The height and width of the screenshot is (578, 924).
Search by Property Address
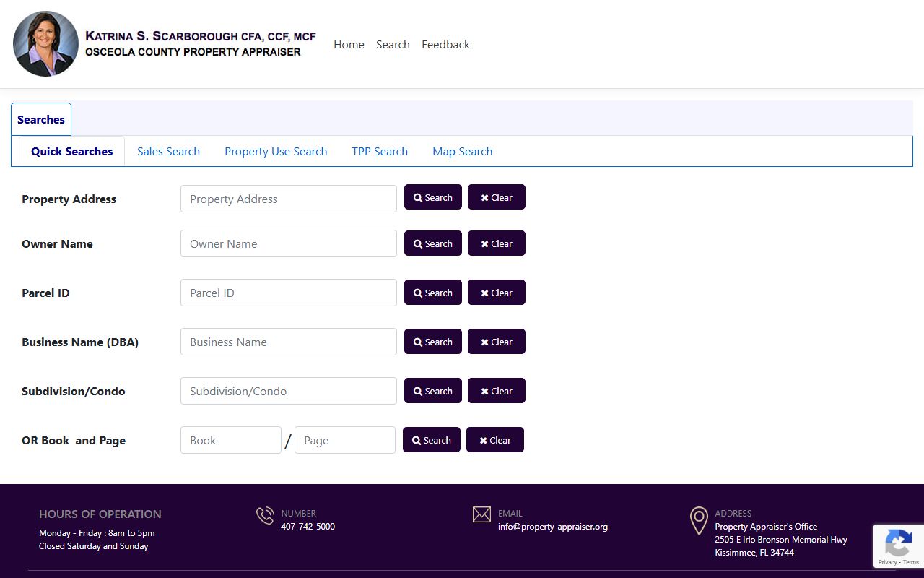pyautogui.click(x=433, y=197)
